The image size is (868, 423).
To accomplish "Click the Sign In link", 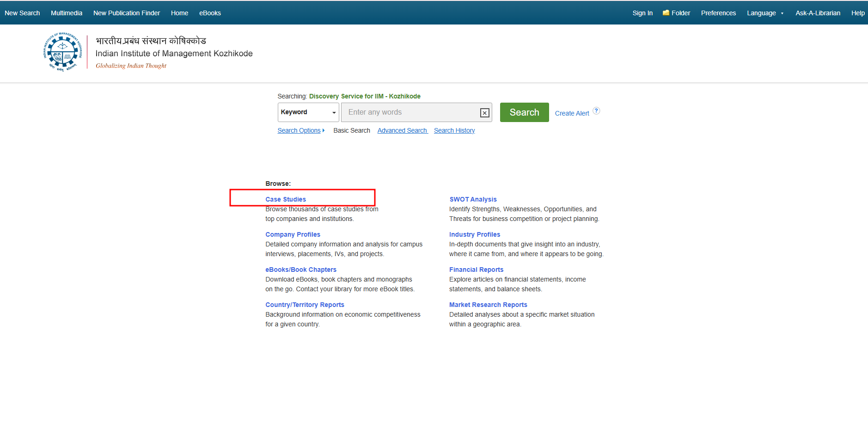I will [642, 13].
